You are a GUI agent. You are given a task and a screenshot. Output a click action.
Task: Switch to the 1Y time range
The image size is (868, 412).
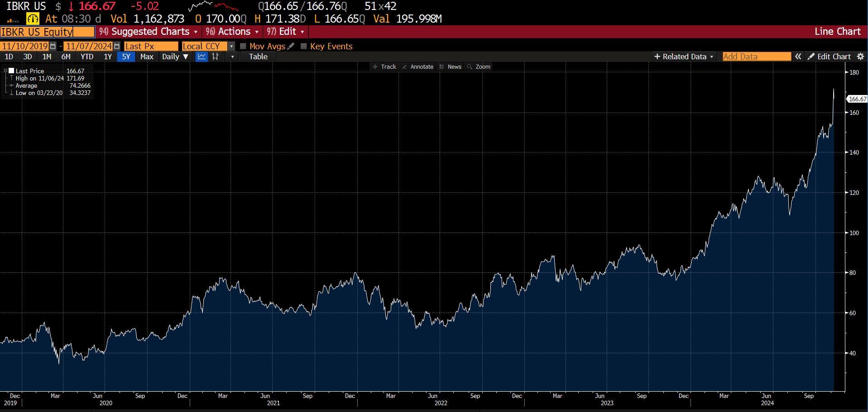point(107,57)
